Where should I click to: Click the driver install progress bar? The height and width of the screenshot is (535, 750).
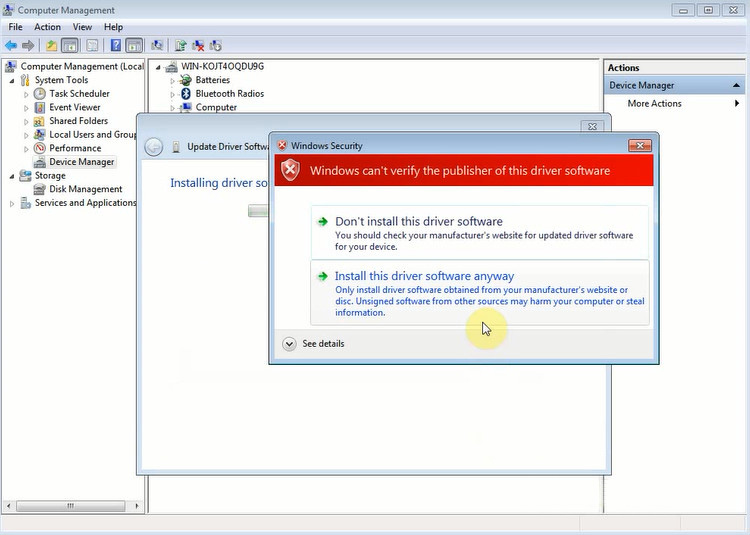click(x=258, y=210)
